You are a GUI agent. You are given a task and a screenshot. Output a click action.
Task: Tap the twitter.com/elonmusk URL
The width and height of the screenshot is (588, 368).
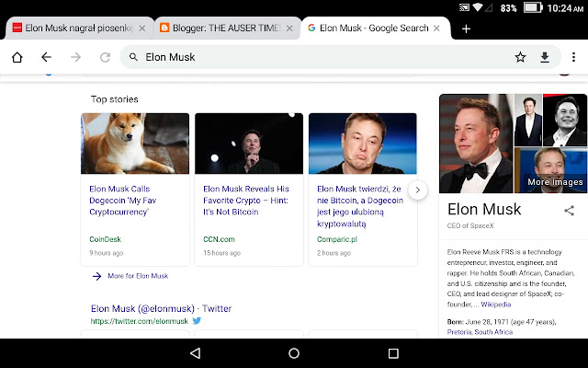(139, 321)
